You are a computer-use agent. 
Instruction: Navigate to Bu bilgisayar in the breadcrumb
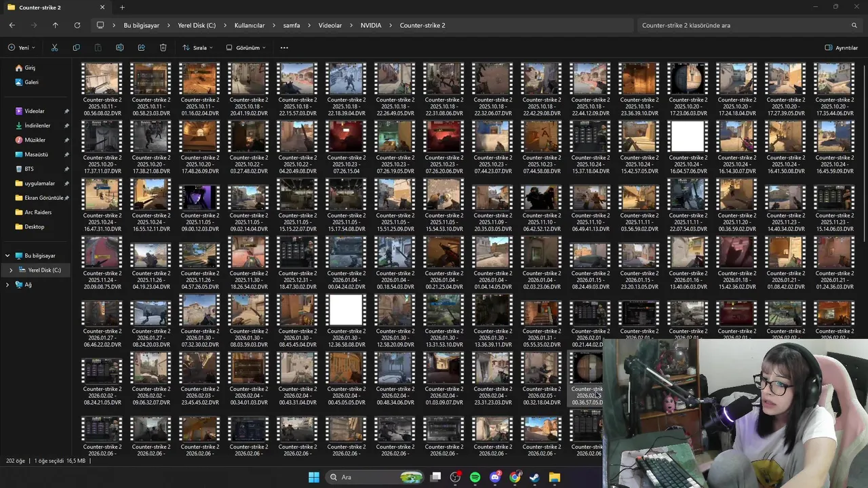click(x=141, y=25)
